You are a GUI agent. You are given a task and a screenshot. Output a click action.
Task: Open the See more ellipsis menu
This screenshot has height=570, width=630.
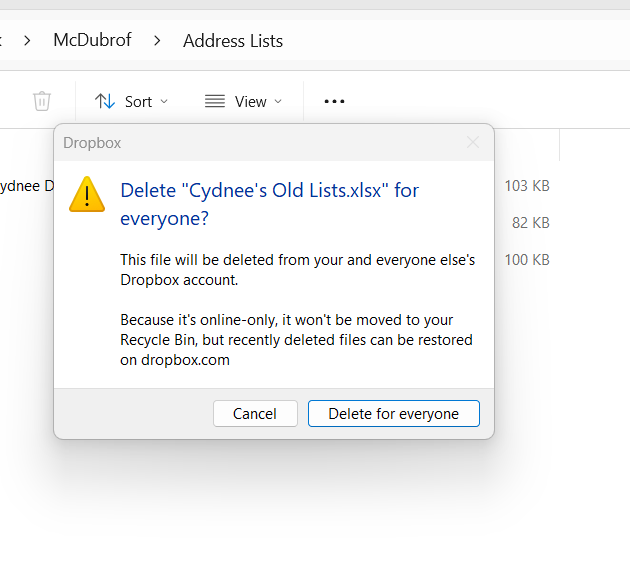tap(334, 101)
